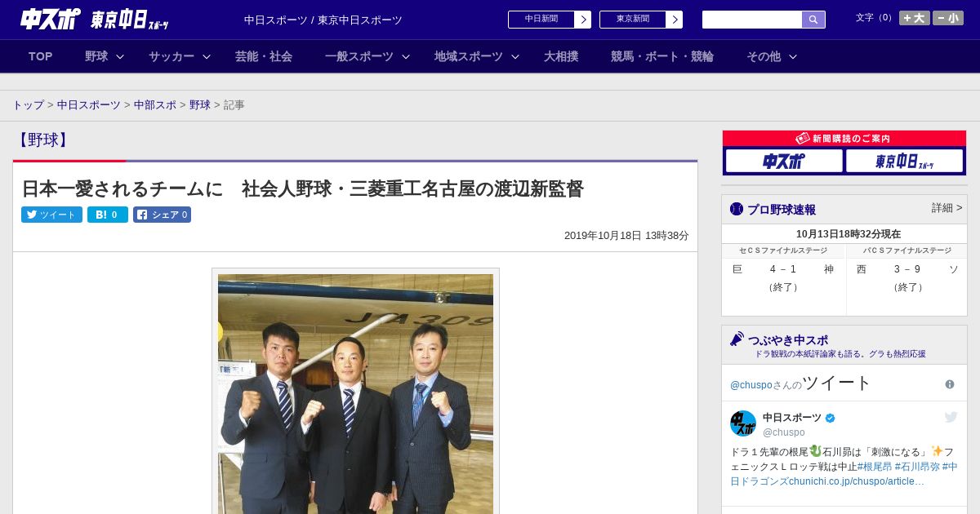Screen dimensions: 980x514
Task: Click the arrow beside 中日新聞
Action: pos(583,20)
